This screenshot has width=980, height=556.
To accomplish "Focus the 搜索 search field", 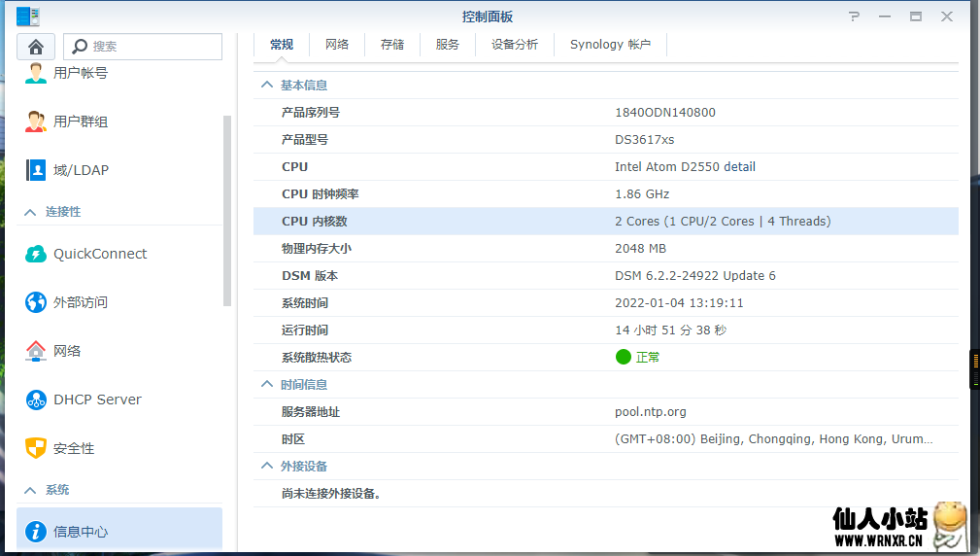I will [x=143, y=47].
